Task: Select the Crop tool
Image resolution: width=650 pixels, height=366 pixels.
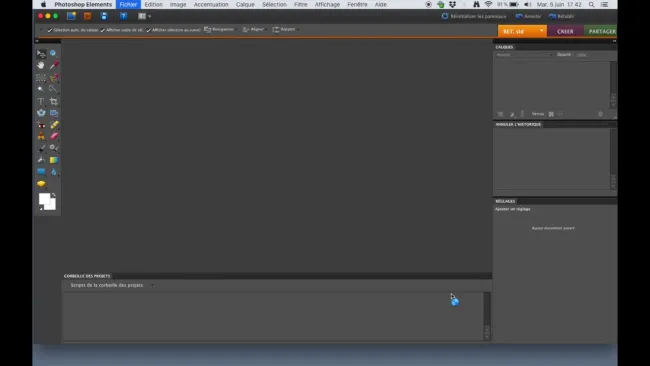Action: tap(54, 101)
